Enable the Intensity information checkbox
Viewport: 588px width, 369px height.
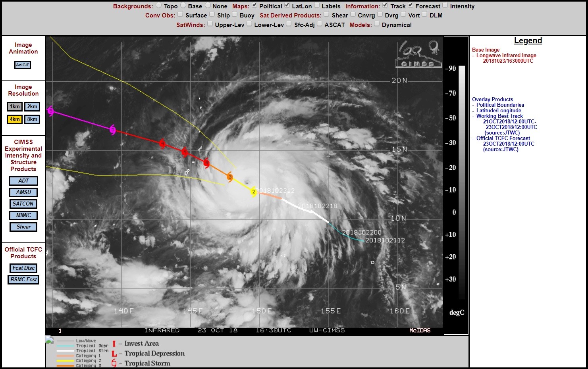(x=445, y=6)
